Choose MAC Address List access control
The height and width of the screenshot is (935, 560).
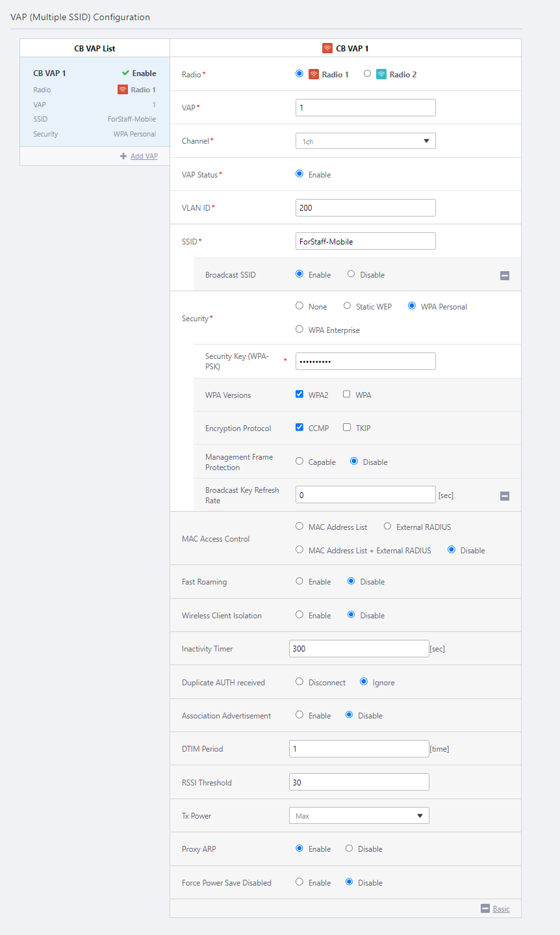click(299, 526)
